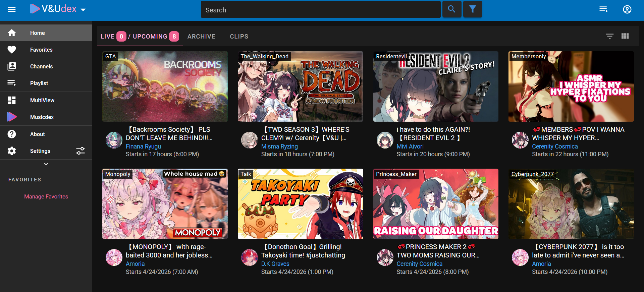Screen dimensions: 644x292
Task: Click the Finana Ryugu channel link
Action: pyautogui.click(x=143, y=147)
